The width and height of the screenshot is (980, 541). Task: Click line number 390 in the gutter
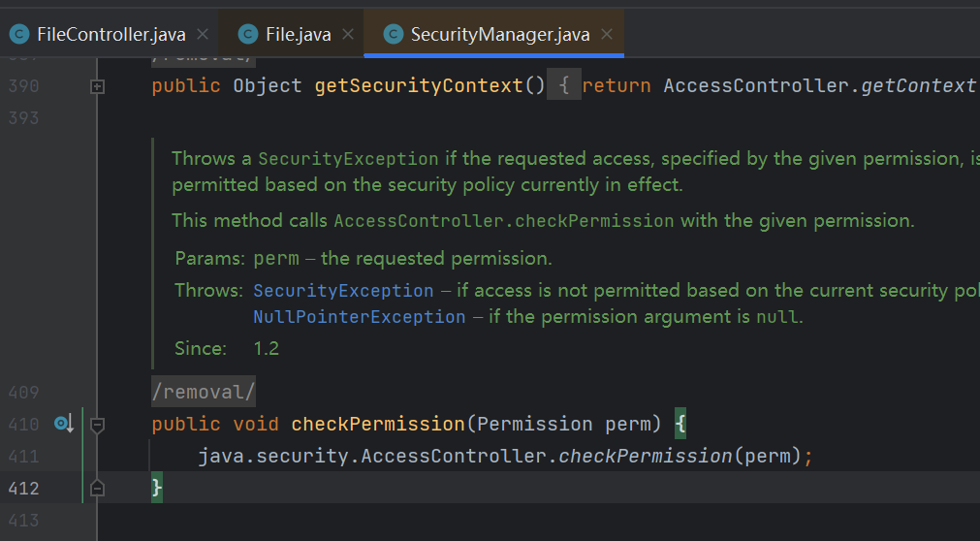[24, 85]
